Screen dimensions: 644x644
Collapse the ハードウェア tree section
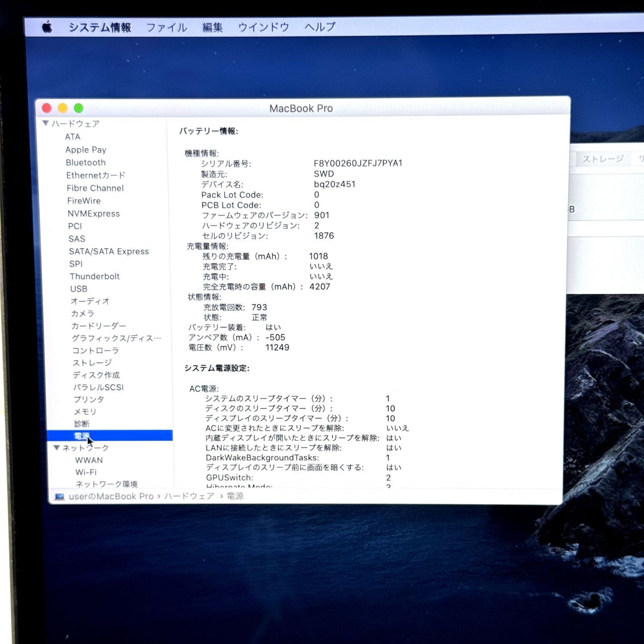45,123
